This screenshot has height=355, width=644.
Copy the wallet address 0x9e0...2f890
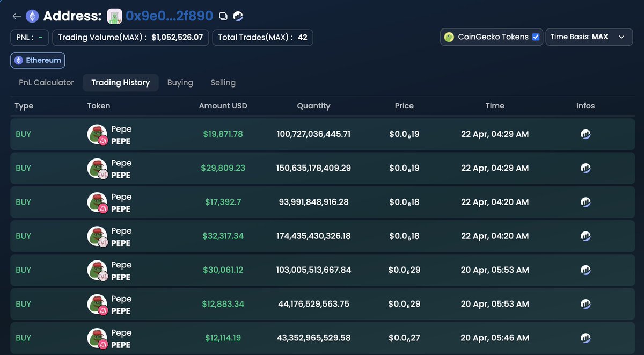click(223, 16)
